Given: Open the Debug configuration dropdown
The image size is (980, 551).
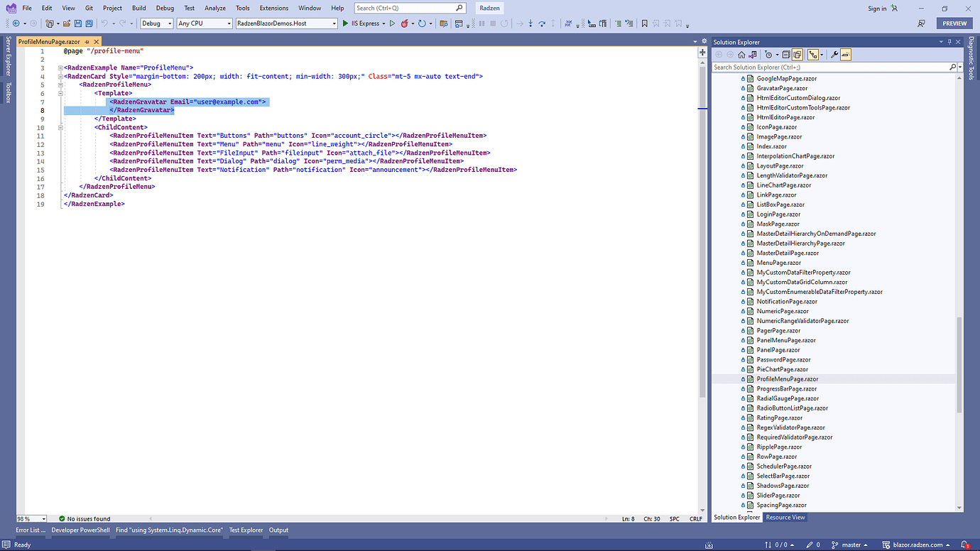Looking at the screenshot, I should (170, 23).
